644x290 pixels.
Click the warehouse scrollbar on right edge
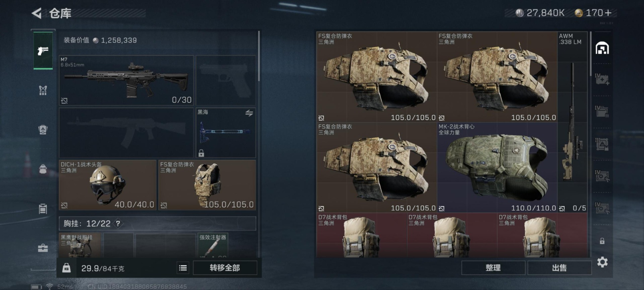[591, 54]
